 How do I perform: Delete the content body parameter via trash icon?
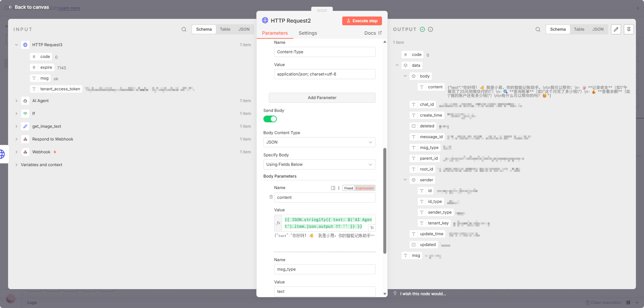pyautogui.click(x=271, y=197)
